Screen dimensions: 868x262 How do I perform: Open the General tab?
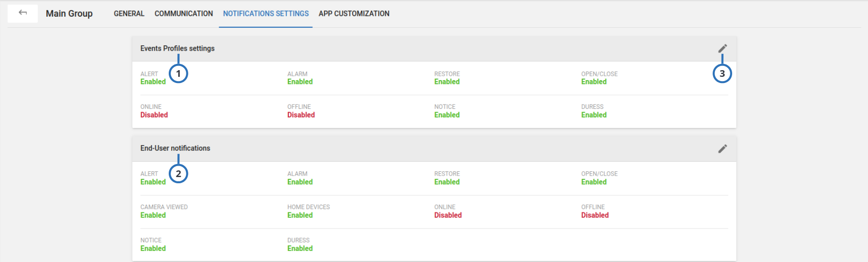point(129,13)
